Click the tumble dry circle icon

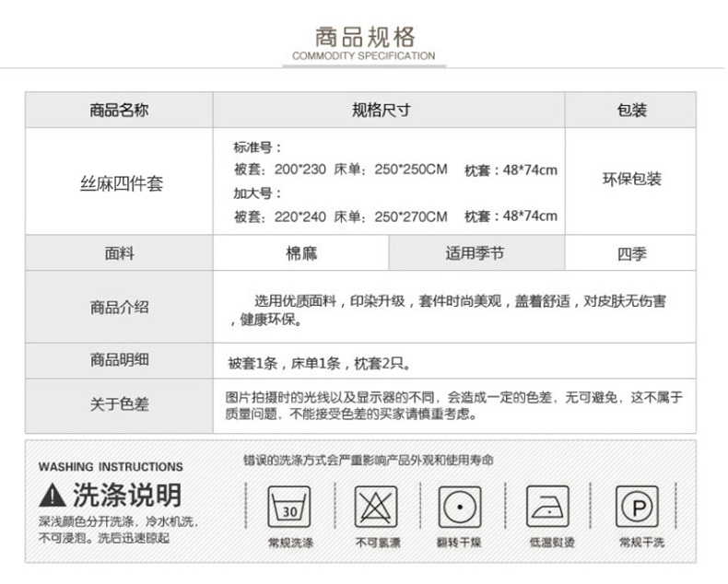tap(460, 507)
